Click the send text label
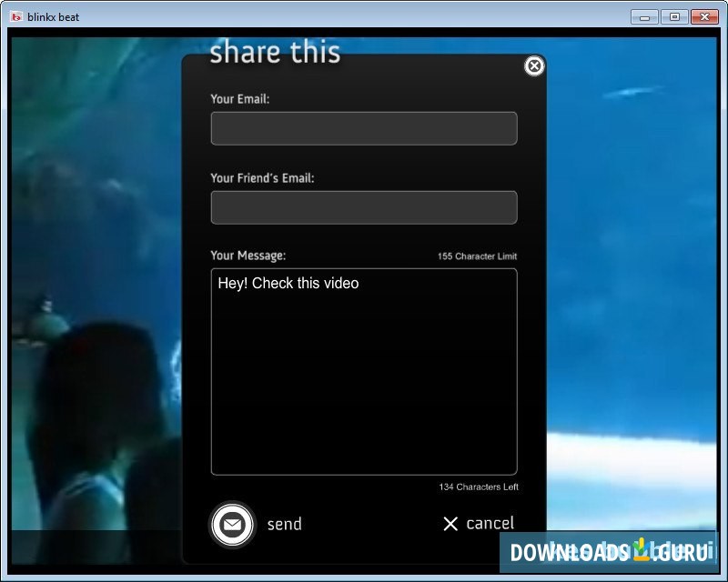 click(284, 524)
